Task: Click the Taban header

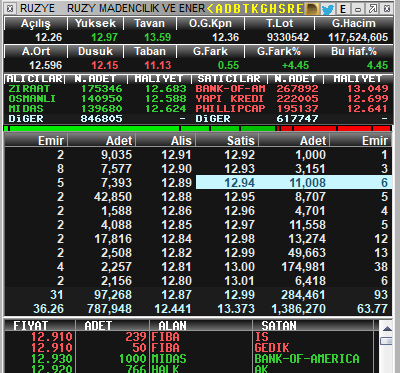Action: point(149,51)
